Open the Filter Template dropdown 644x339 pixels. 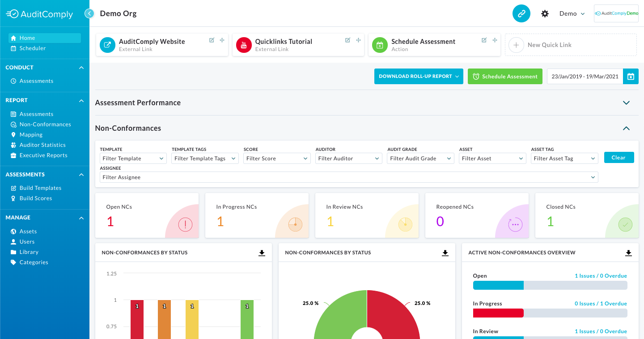click(x=133, y=159)
